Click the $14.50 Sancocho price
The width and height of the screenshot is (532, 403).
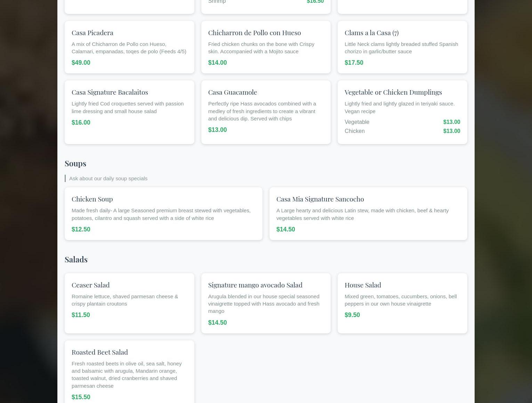pyautogui.click(x=285, y=229)
